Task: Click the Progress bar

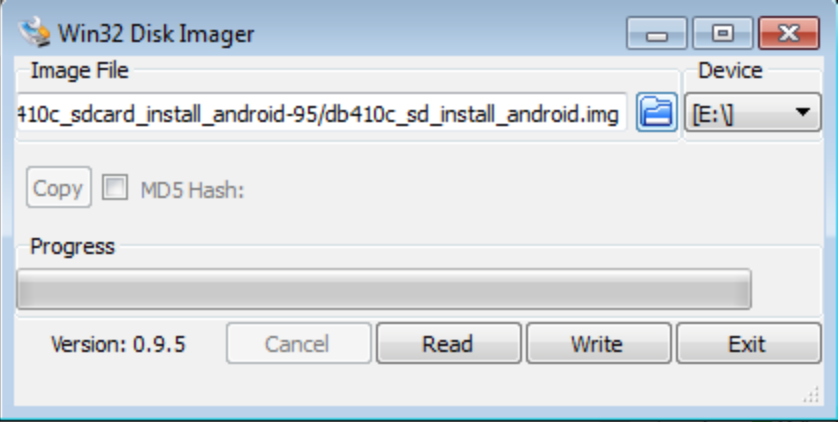Action: (384, 289)
